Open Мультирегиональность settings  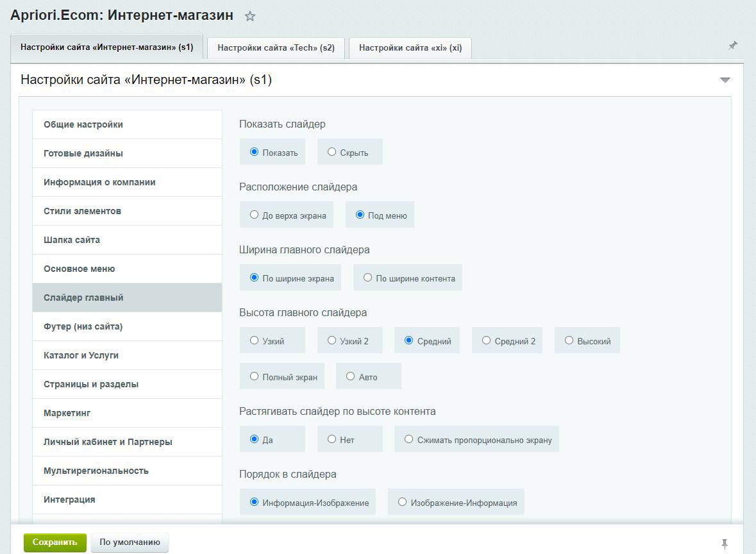128,471
